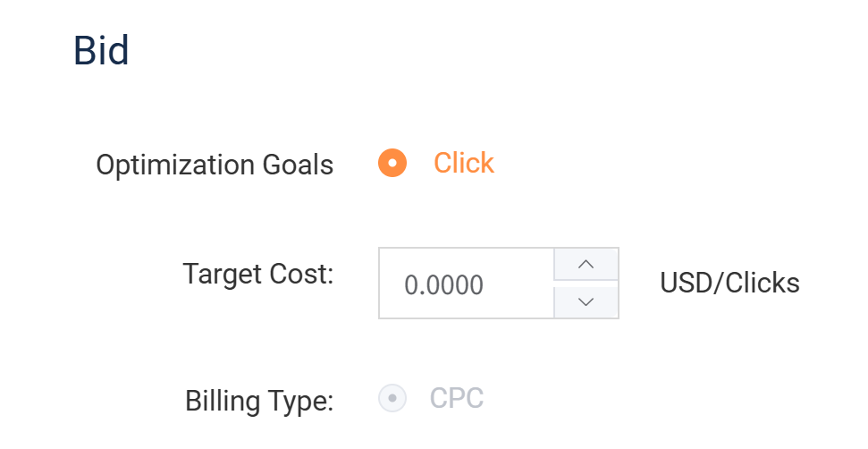Click the Bid section heading
This screenshot has height=449, width=868.
101,51
